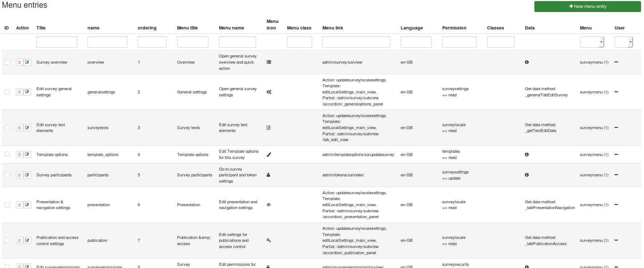Delete the Survey overview menu entry

point(19,62)
